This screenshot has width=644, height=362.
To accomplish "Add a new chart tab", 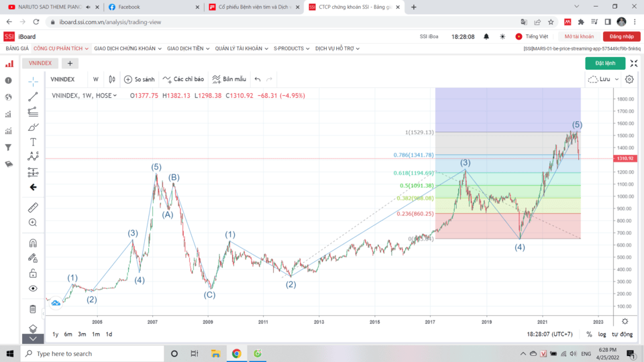I will tap(70, 63).
